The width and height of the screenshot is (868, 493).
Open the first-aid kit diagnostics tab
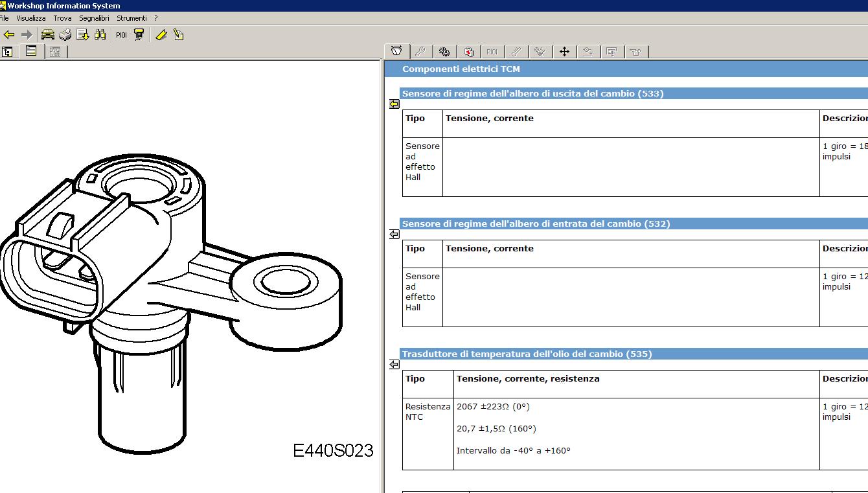[468, 52]
